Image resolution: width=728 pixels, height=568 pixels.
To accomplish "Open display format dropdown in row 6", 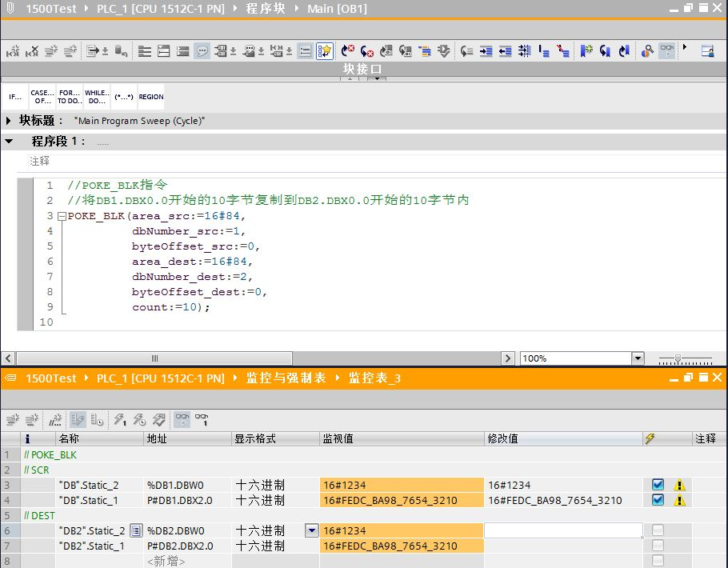I will (311, 530).
